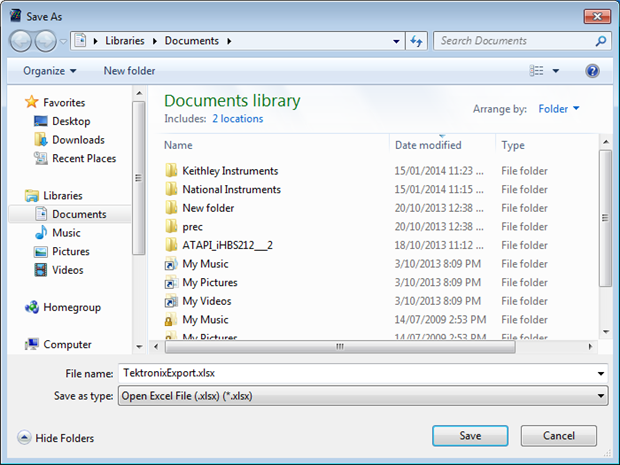Click the search magnifier icon
Screen dimensions: 620x465
[601, 41]
